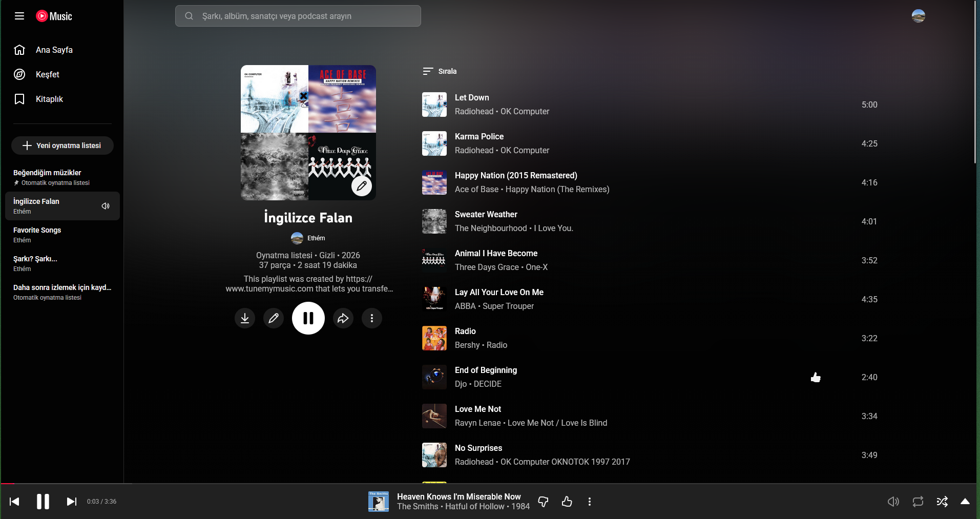Image resolution: width=980 pixels, height=519 pixels.
Task: Play the song End of Beginning
Action: coord(486,370)
